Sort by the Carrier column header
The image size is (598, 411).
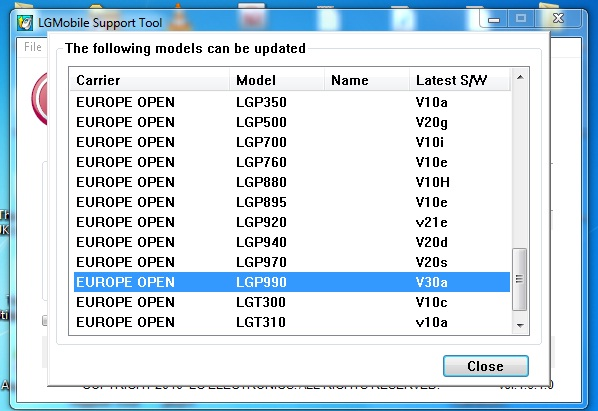[x=150, y=80]
